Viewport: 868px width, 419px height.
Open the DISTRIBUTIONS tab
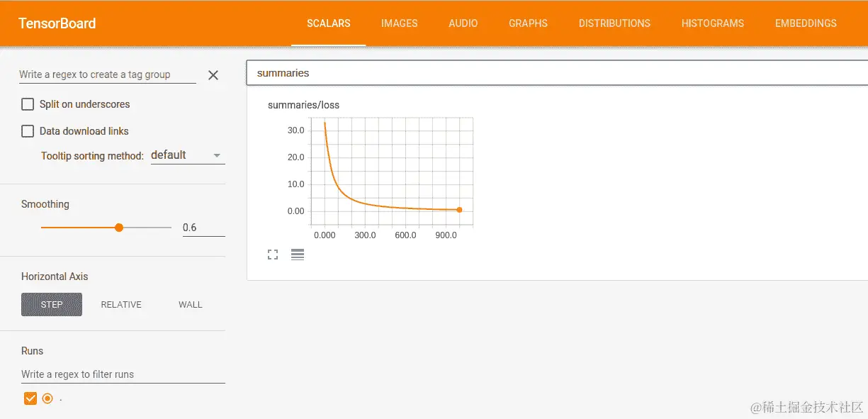pyautogui.click(x=614, y=23)
